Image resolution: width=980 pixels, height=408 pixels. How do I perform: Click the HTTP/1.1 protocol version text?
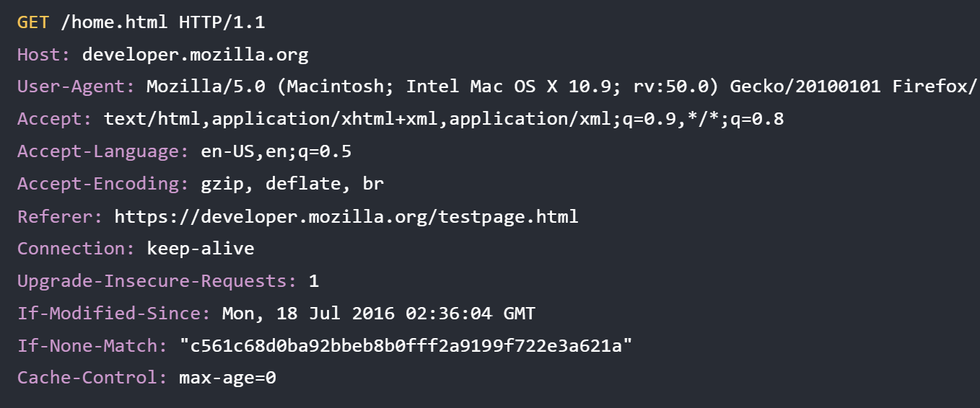pyautogui.click(x=222, y=22)
